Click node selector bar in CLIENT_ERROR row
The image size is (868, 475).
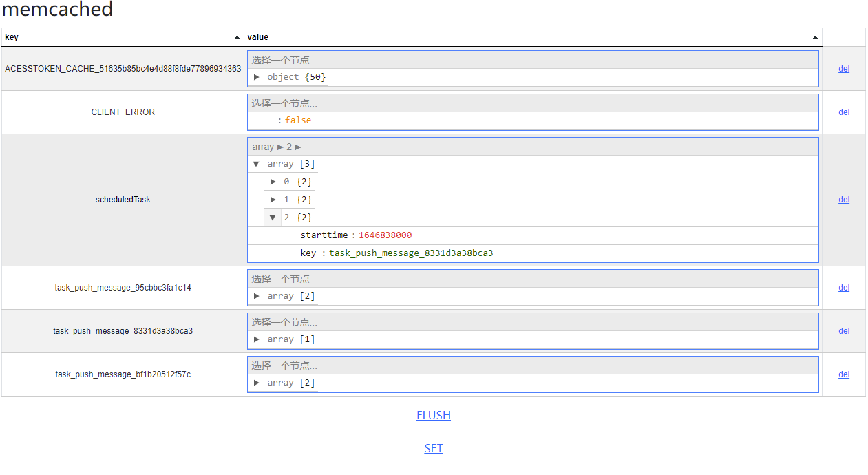[533, 103]
